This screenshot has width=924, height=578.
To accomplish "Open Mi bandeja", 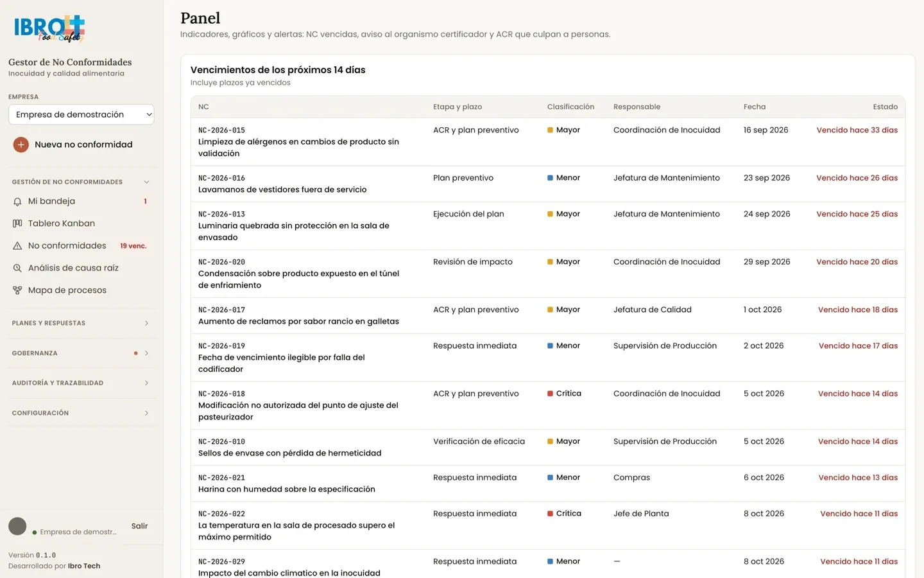I will click(81, 202).
